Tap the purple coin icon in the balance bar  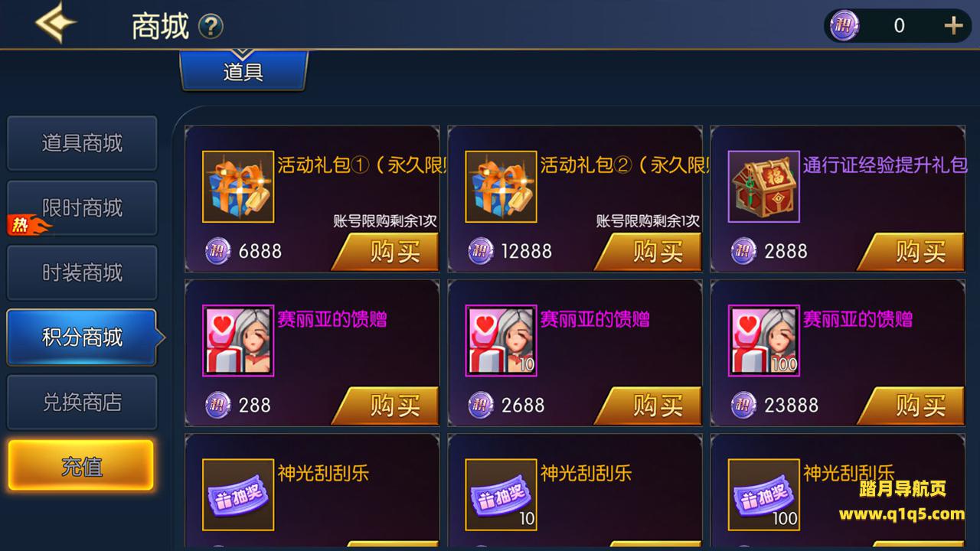(844, 25)
